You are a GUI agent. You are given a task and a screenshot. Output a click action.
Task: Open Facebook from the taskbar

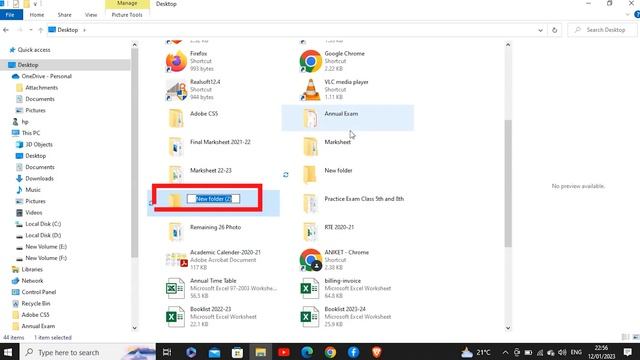(353, 352)
